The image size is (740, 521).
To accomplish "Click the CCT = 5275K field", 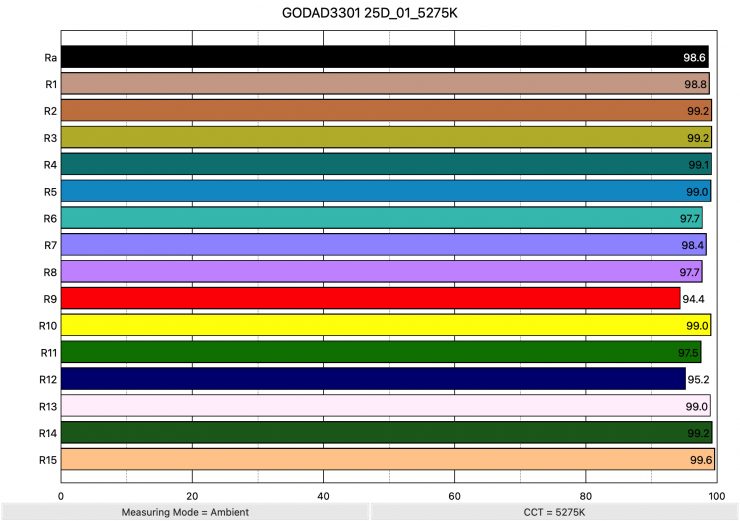I will click(x=555, y=511).
